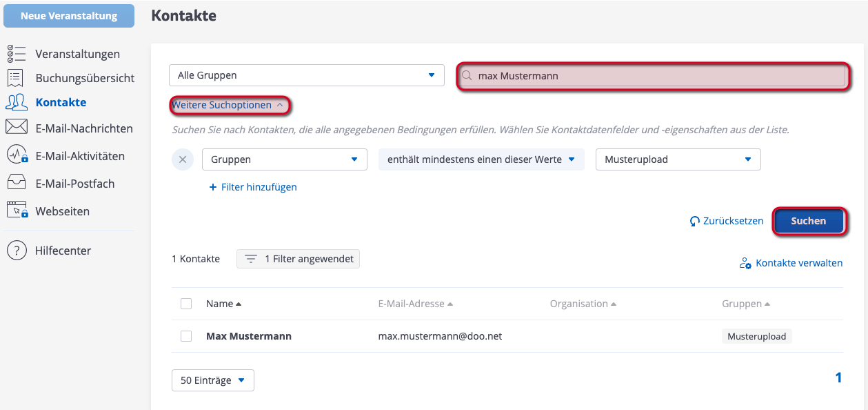The image size is (868, 410).
Task: Toggle the select-all contacts checkbox
Action: pos(186,304)
